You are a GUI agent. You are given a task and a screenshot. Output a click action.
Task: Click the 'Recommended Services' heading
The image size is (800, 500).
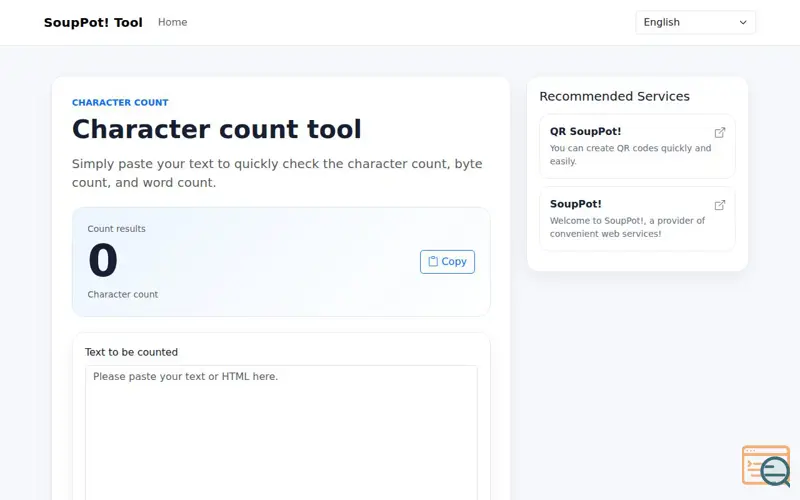click(614, 96)
